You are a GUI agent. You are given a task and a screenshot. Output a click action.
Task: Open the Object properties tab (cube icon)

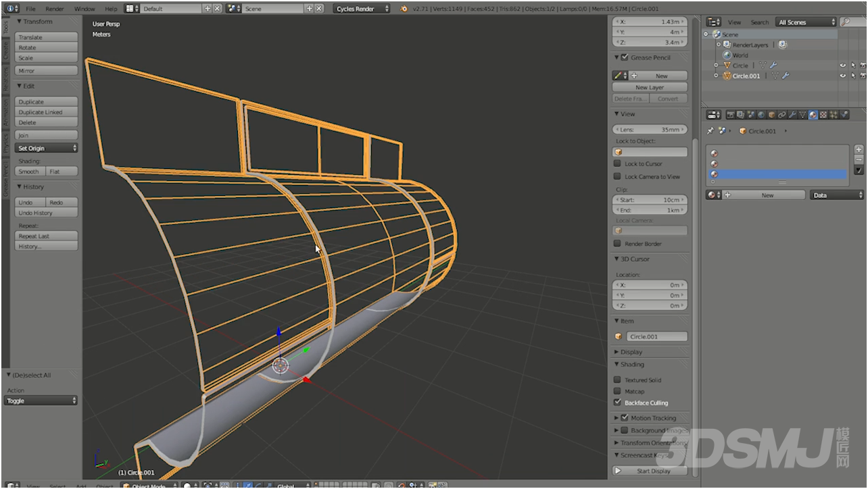771,115
